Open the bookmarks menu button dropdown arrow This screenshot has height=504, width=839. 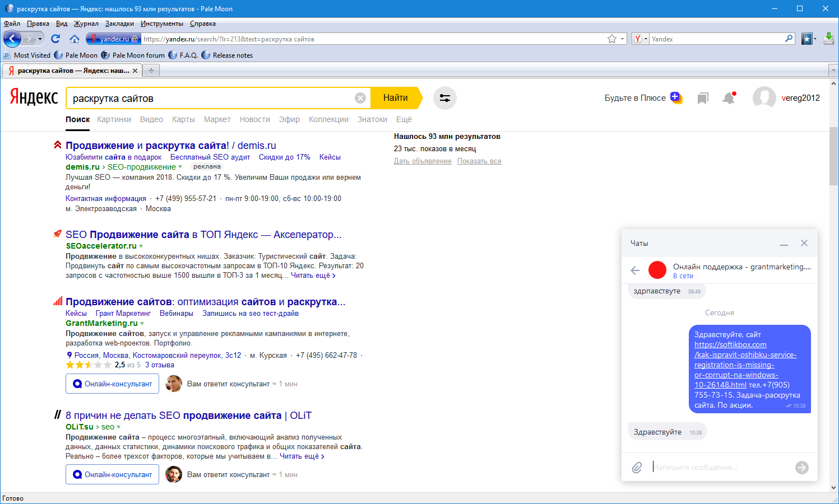point(815,39)
